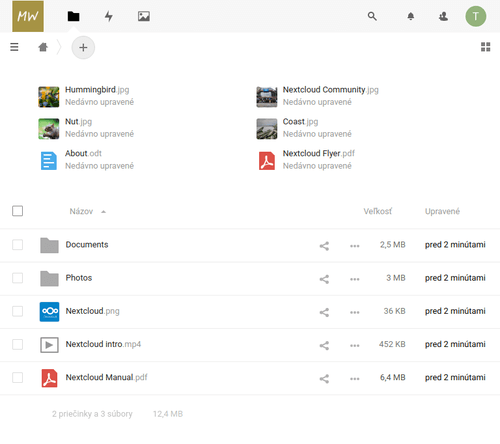500x444 pixels.
Task: Toggle the select all checkbox
Action: 17,211
